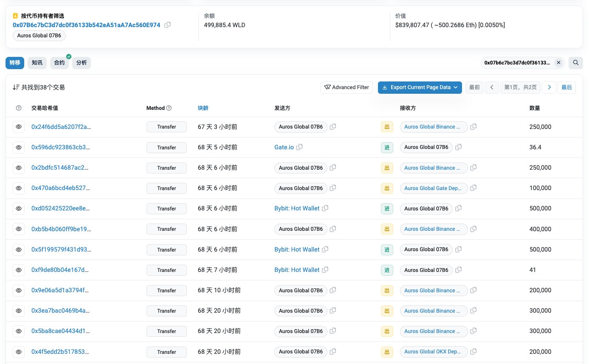
Task: Click the 交易哈希值 column header
Action: [x=45, y=108]
